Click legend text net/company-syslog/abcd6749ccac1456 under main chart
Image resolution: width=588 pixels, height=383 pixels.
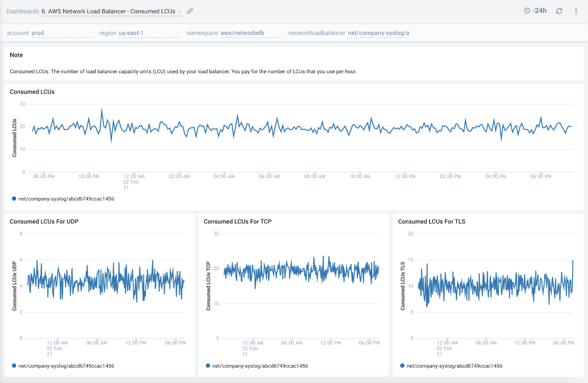[66, 199]
